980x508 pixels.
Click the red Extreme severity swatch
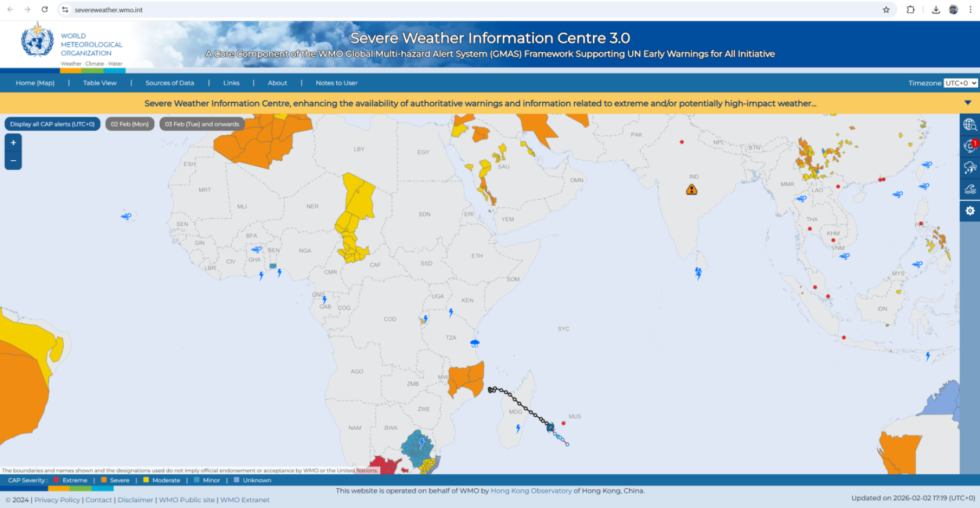coord(56,480)
